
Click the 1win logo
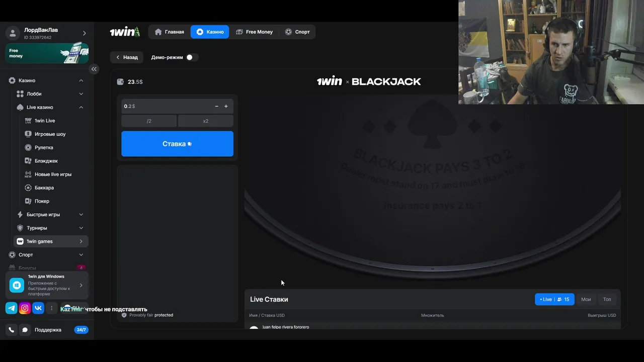[124, 32]
